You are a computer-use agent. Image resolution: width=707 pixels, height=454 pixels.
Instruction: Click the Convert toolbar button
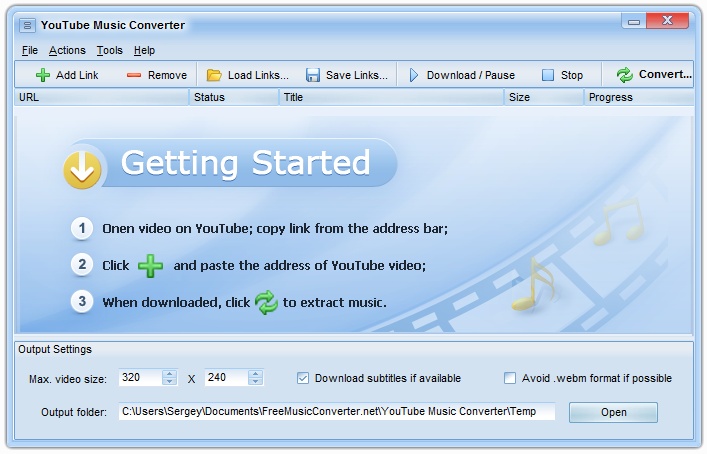tap(654, 74)
